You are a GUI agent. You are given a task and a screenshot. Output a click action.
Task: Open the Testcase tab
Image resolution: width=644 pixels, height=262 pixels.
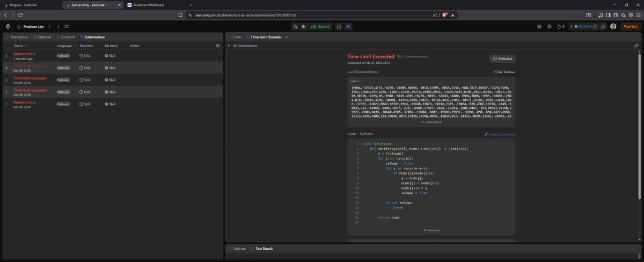click(x=237, y=249)
